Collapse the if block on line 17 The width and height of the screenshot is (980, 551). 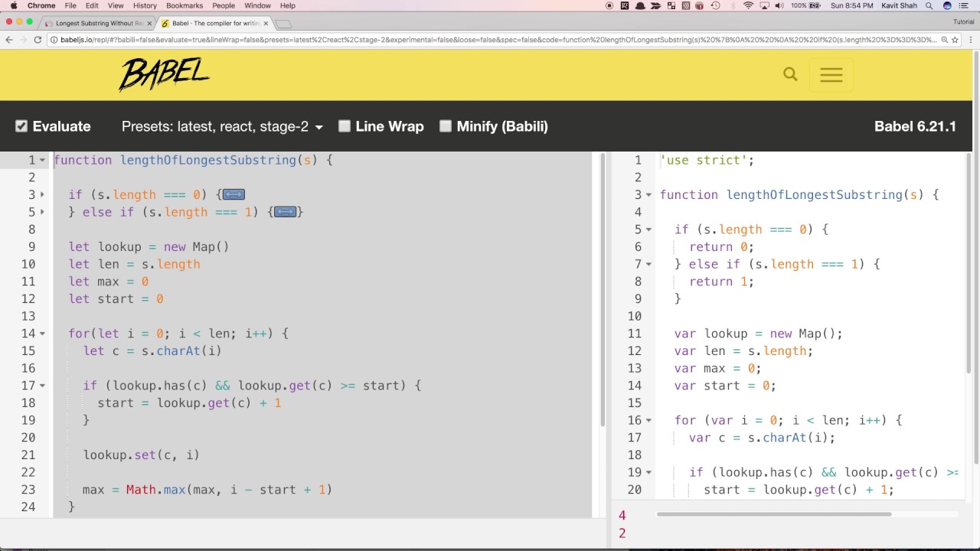pos(42,386)
